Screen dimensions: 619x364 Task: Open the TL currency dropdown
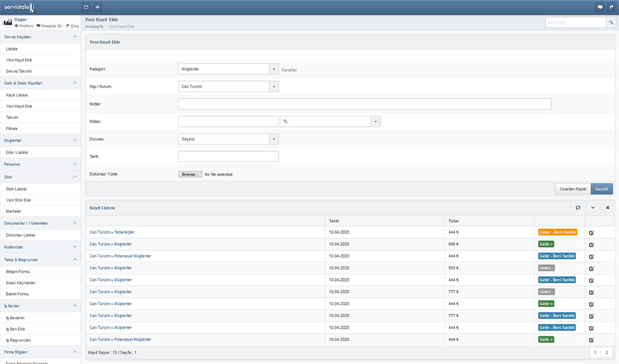[x=375, y=122]
